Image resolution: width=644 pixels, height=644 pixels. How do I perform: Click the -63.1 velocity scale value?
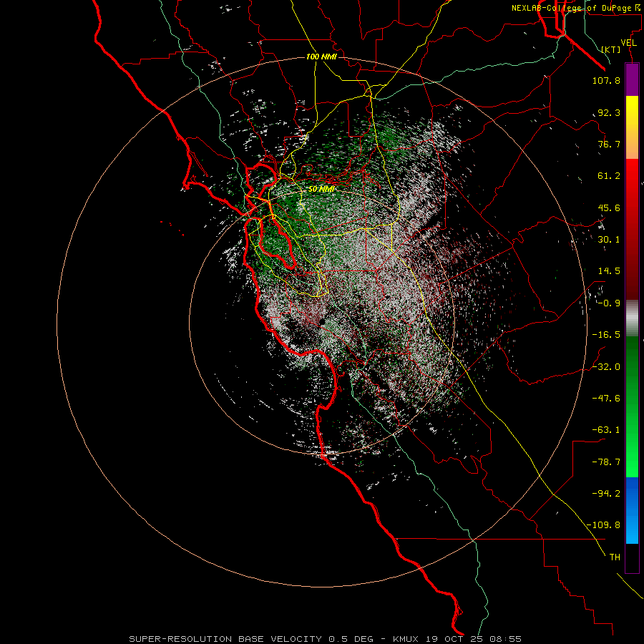606,430
